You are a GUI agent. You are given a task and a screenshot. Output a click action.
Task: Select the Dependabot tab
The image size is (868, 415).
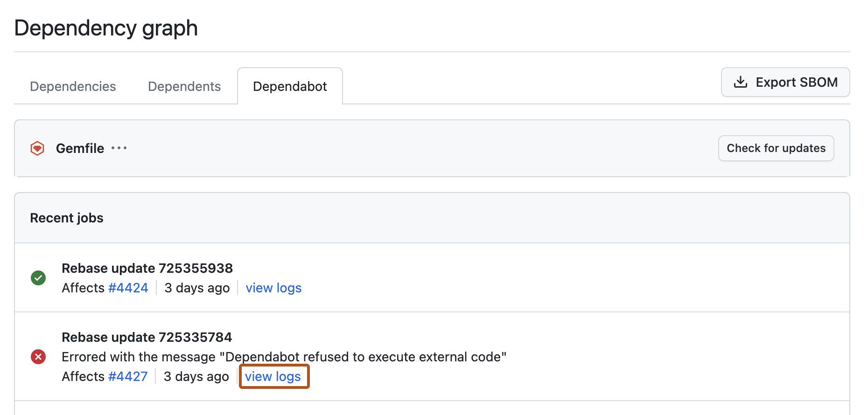tap(290, 86)
